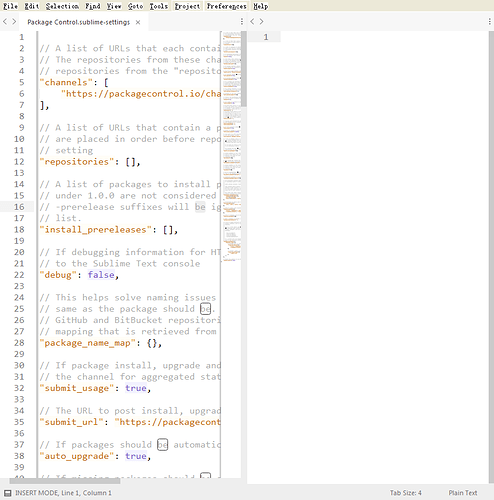This screenshot has height=500, width=494.
Task: Open left pane tab options menu
Action: (x=242, y=22)
